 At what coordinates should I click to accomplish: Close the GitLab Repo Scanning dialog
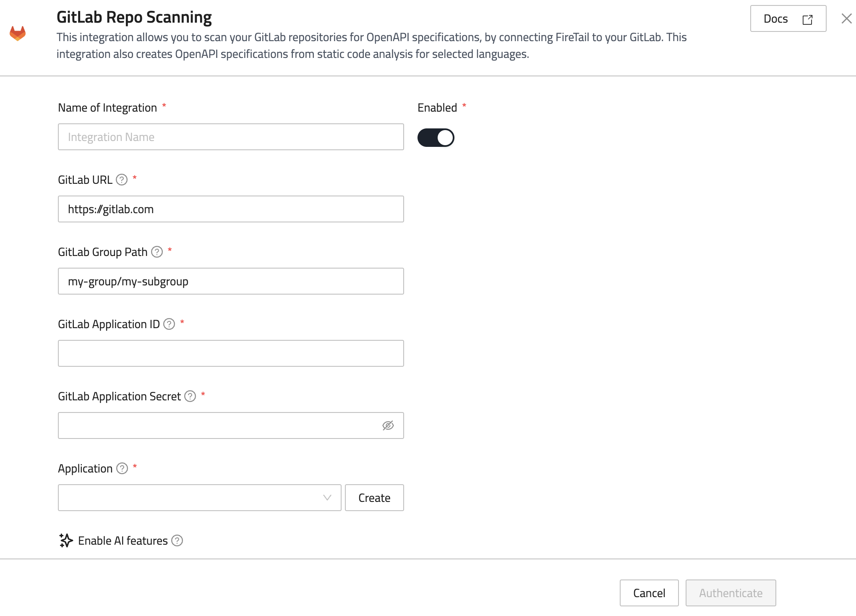tap(846, 18)
